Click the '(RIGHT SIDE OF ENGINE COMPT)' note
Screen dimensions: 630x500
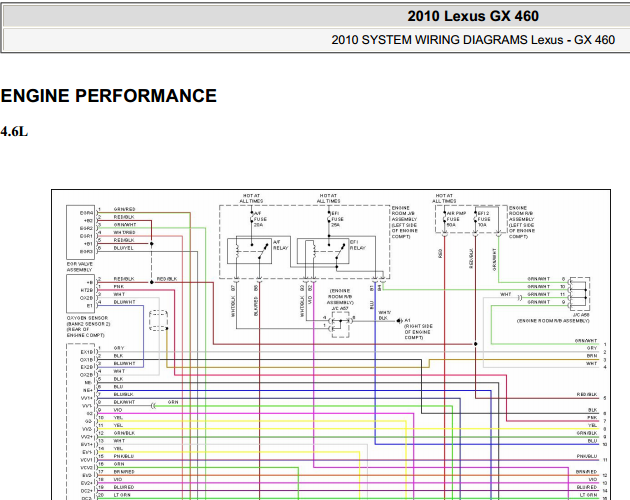point(418,332)
